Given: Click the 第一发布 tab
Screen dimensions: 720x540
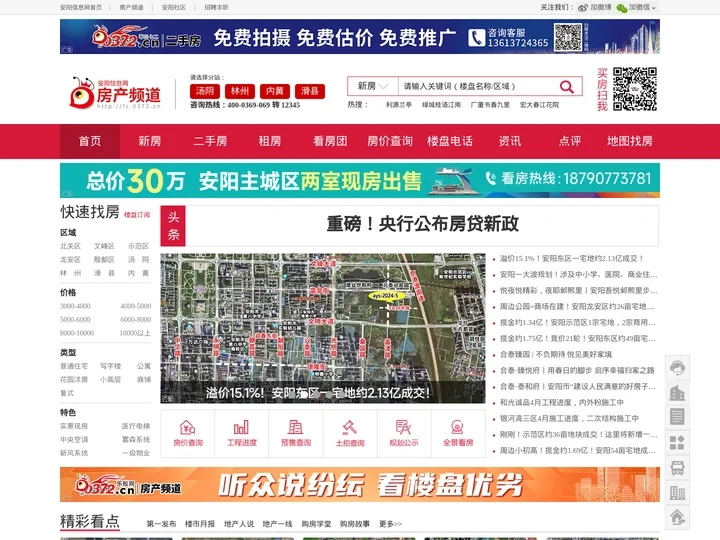Looking at the screenshot, I should click(161, 524).
